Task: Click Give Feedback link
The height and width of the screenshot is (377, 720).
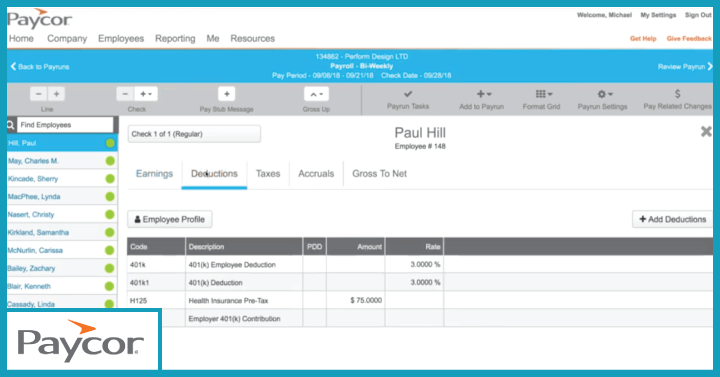Action: pyautogui.click(x=689, y=39)
